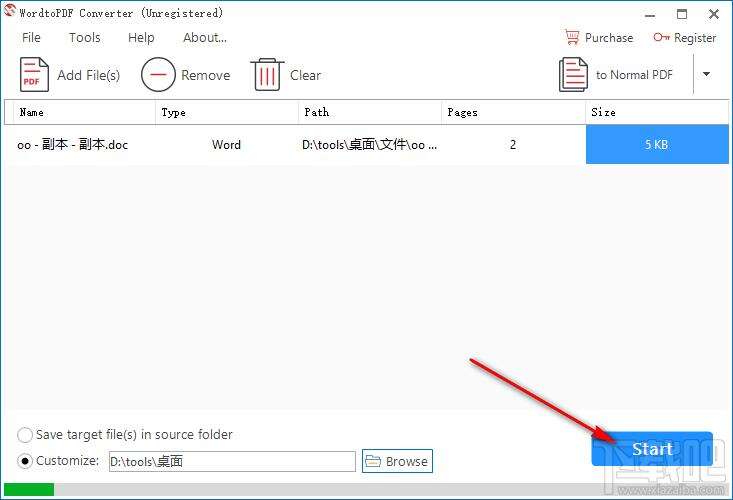Click the D:\tools\桌面\文件 path cell

[370, 144]
